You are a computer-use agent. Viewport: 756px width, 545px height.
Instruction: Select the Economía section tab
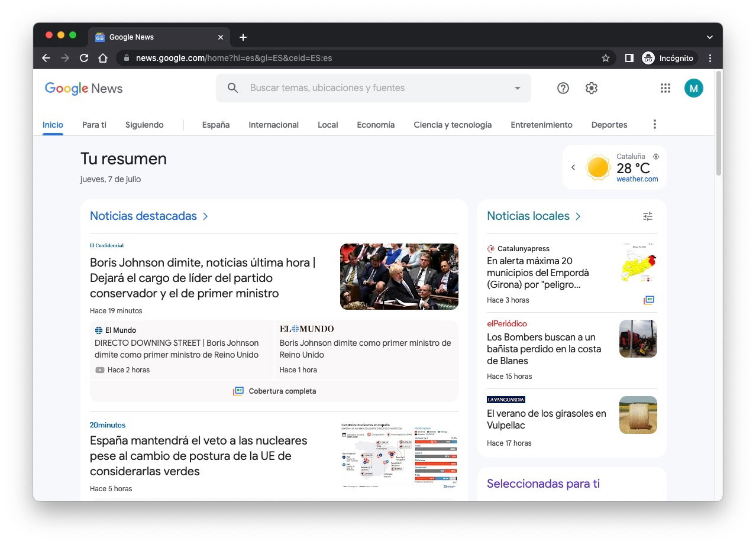tap(376, 125)
